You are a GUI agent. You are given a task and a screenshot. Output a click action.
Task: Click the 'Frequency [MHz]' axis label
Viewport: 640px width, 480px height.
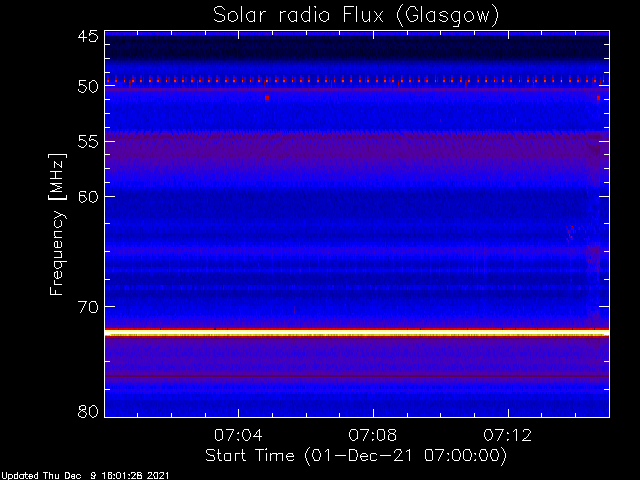click(57, 224)
